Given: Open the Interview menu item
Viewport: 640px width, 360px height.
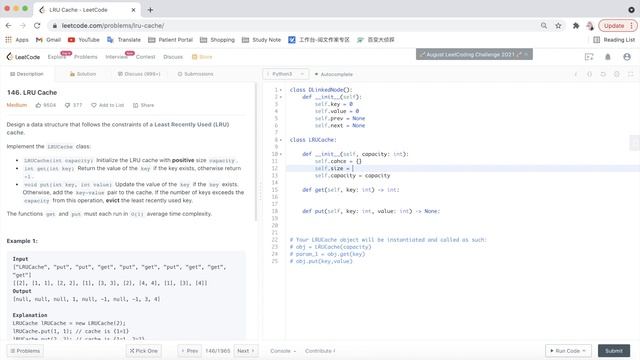Looking at the screenshot, I should 116,57.
